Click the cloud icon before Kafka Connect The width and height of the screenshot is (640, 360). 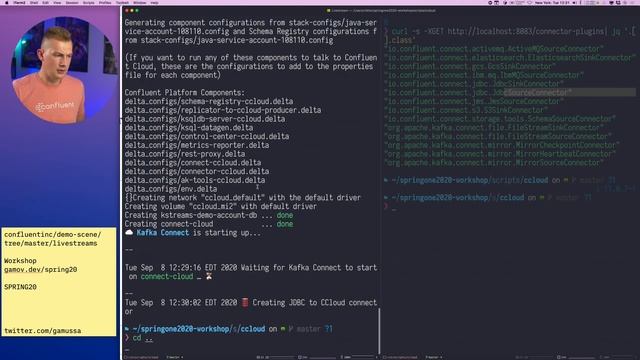[x=129, y=233]
